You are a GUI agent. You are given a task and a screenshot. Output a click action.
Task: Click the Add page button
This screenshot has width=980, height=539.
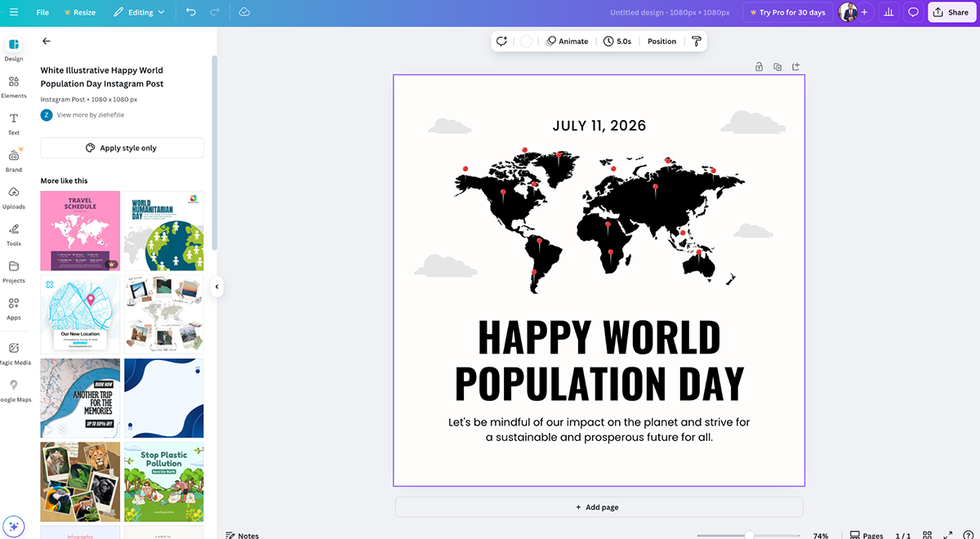599,507
